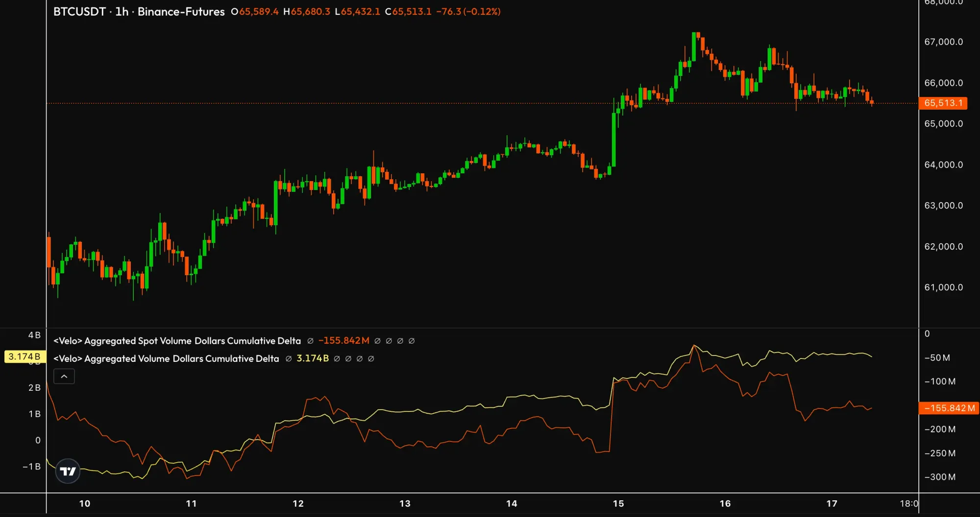
Task: Click the 3.174B value in volume delta legend
Action: pyautogui.click(x=313, y=358)
